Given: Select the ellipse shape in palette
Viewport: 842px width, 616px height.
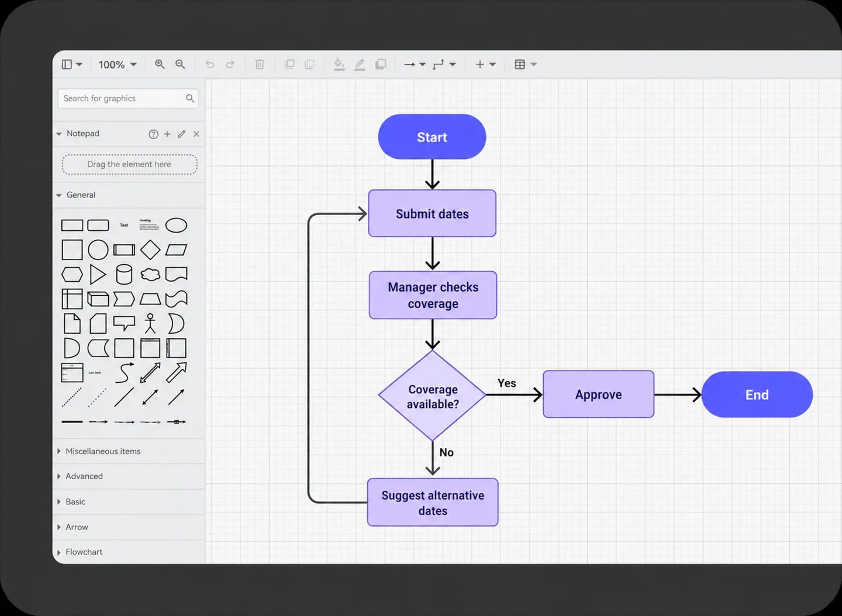Looking at the screenshot, I should [x=176, y=225].
